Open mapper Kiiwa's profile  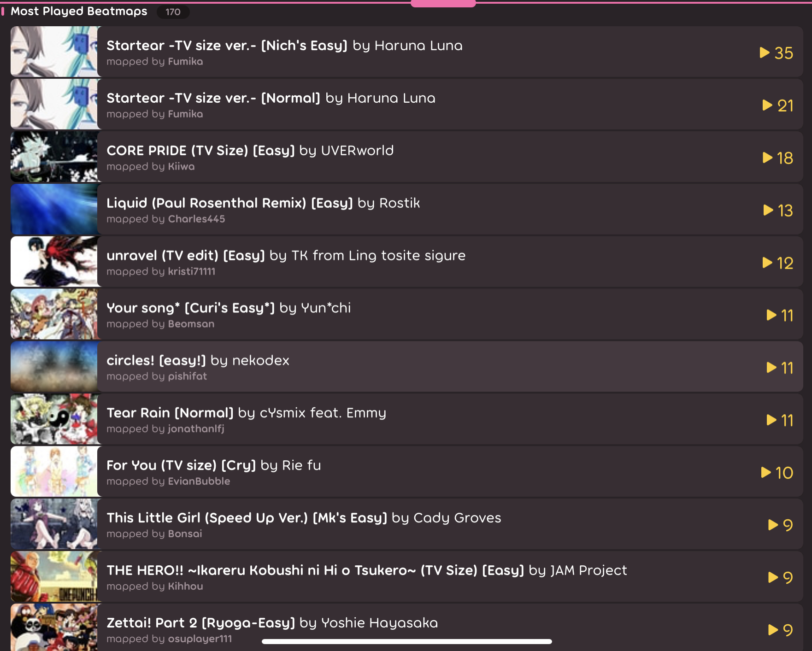(181, 166)
